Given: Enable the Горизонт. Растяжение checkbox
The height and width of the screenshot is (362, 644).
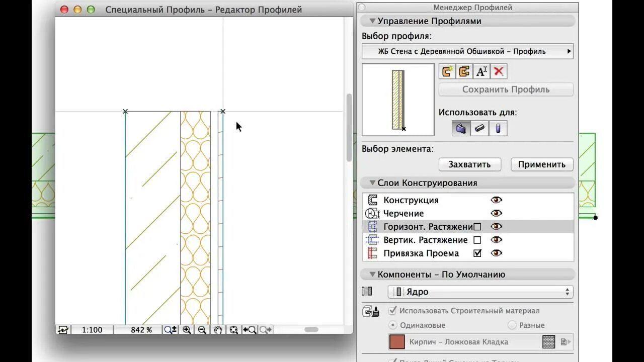Looking at the screenshot, I should click(477, 227).
